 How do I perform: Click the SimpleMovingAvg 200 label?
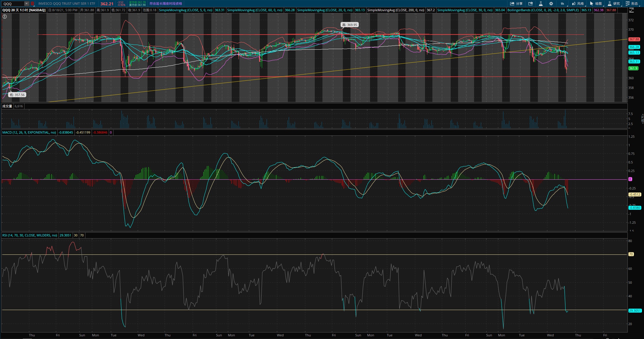[395, 10]
